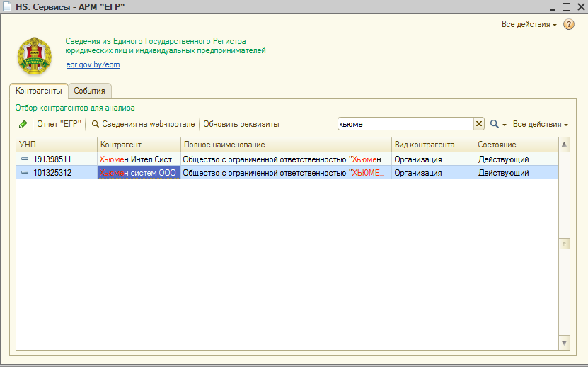This screenshot has height=367, width=588.
Task: Click the green pencil edit icon
Action: click(23, 124)
